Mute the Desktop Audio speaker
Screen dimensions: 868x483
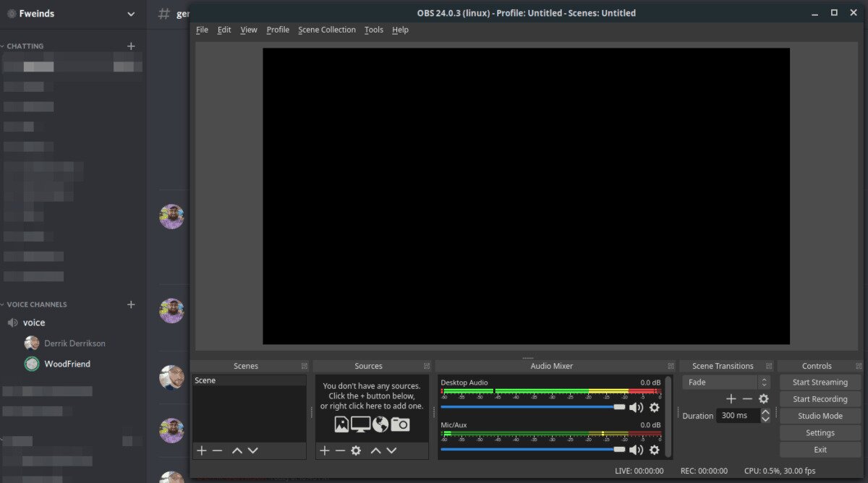(x=636, y=408)
